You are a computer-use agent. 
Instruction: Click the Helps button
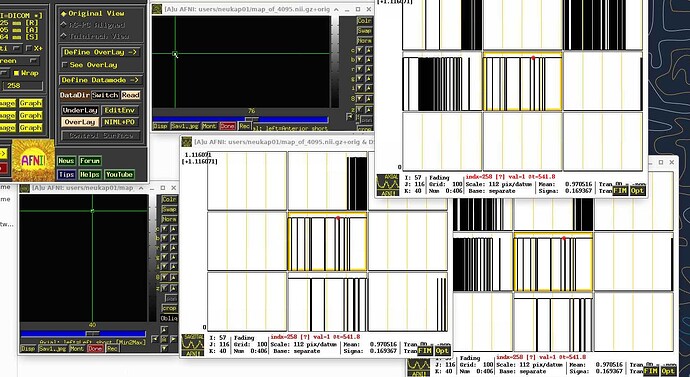pos(90,175)
